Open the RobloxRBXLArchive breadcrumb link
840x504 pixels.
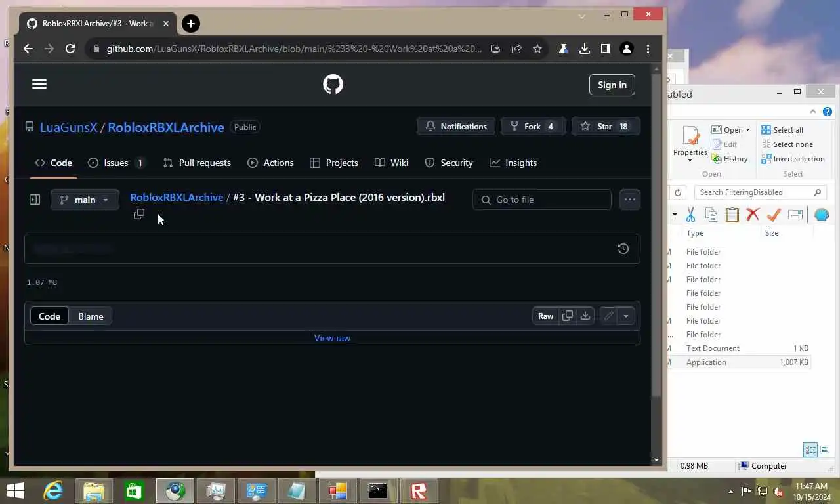(177, 197)
